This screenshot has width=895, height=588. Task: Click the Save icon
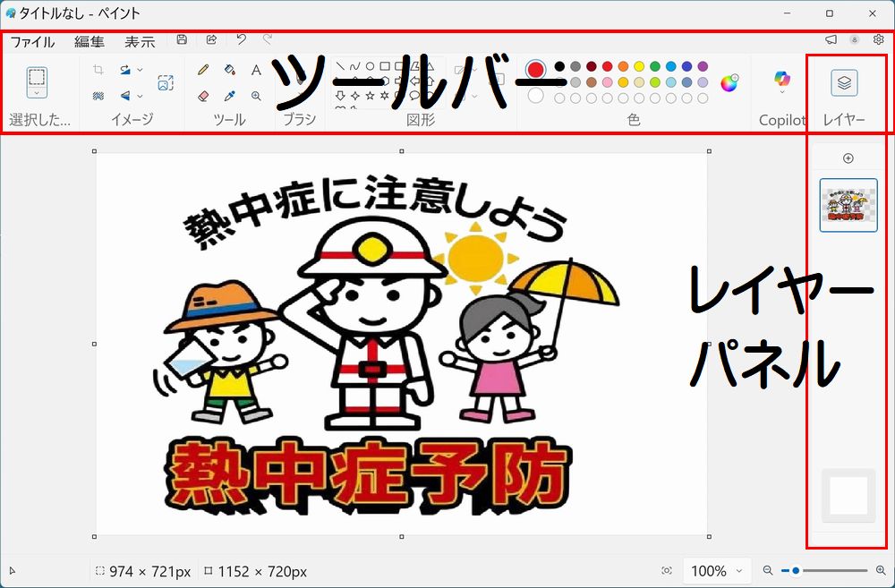tap(183, 40)
